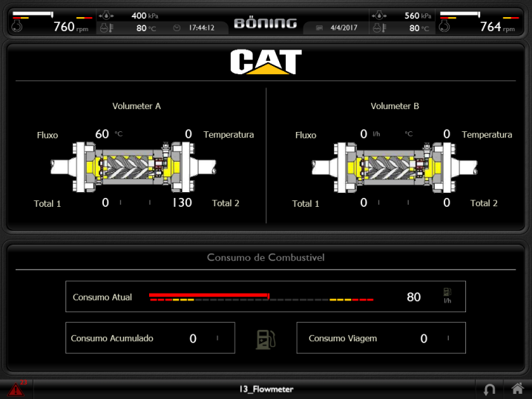Click Volumeter A Total 2 value 130
The height and width of the screenshot is (399, 532).
coord(182,202)
